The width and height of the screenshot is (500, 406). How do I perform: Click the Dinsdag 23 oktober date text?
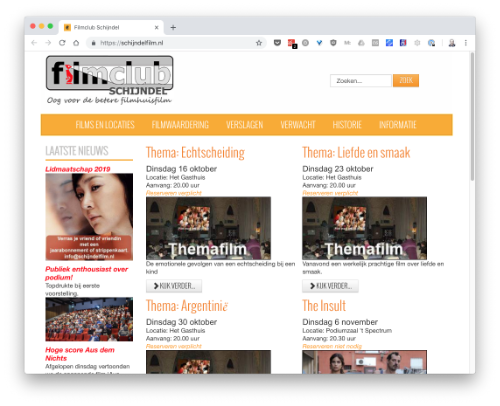coord(338,169)
